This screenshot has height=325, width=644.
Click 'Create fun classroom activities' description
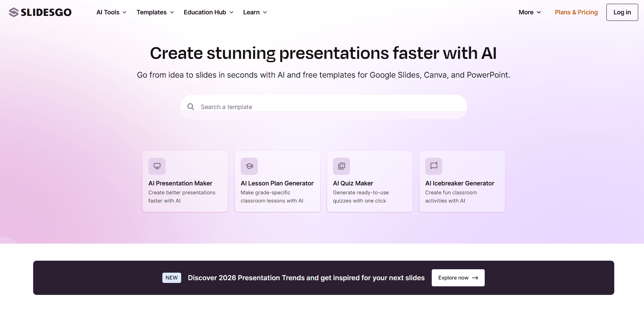[451, 197]
